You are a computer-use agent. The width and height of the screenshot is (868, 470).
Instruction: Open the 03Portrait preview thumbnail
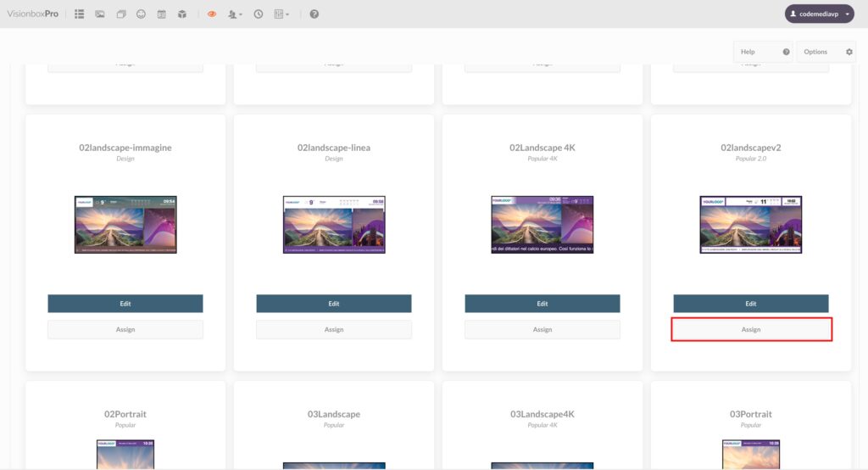[x=751, y=454]
